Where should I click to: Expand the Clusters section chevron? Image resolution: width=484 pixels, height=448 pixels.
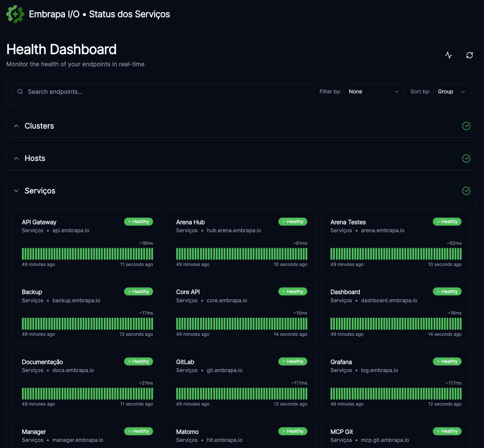[x=16, y=126]
